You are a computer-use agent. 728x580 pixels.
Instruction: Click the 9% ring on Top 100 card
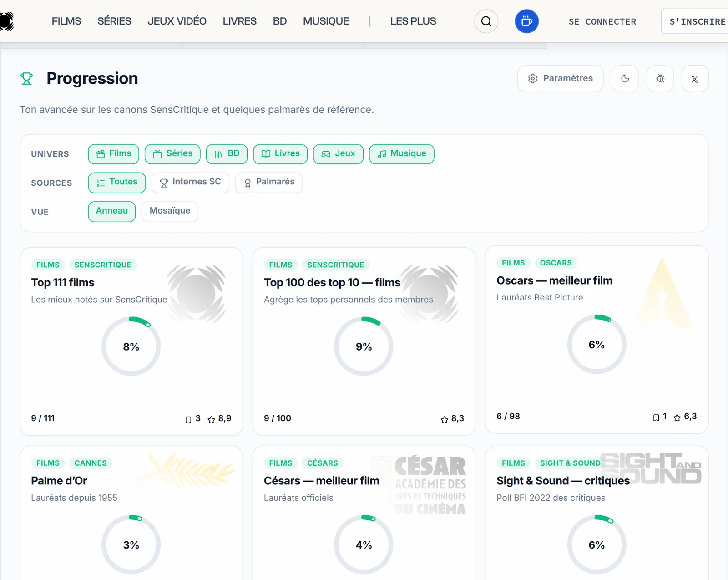pos(364,346)
